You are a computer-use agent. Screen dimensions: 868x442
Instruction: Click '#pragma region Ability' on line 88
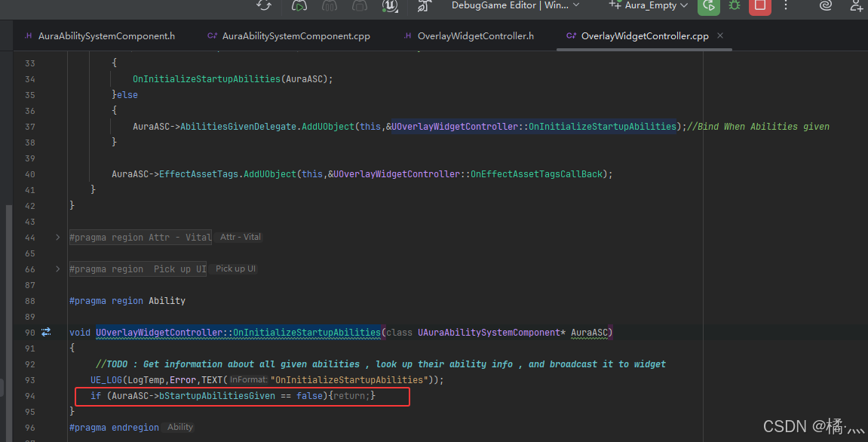[x=127, y=301]
